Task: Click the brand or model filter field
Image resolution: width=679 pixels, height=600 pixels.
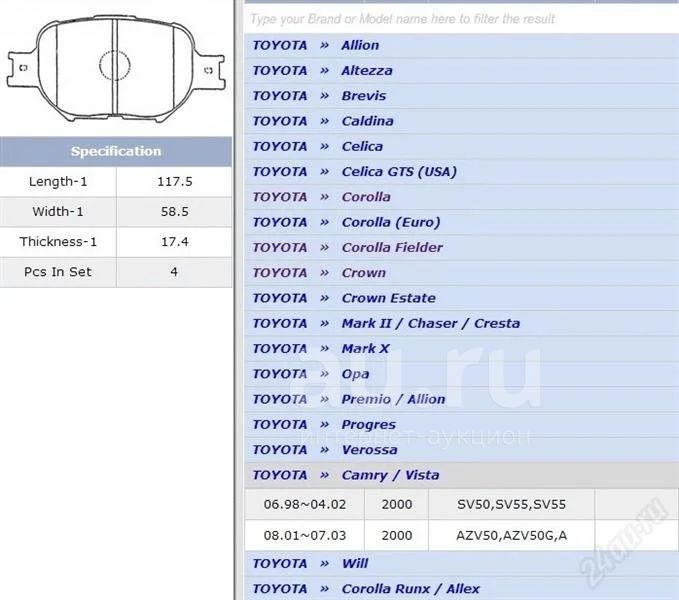Action: pos(460,19)
